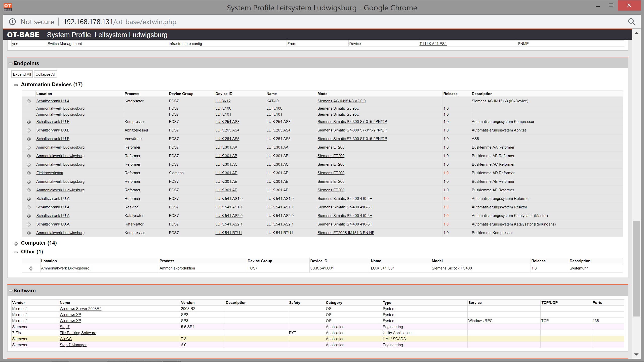Open the Step 7 Manager software link
Screen dimensions: 644x362
click(x=73, y=345)
